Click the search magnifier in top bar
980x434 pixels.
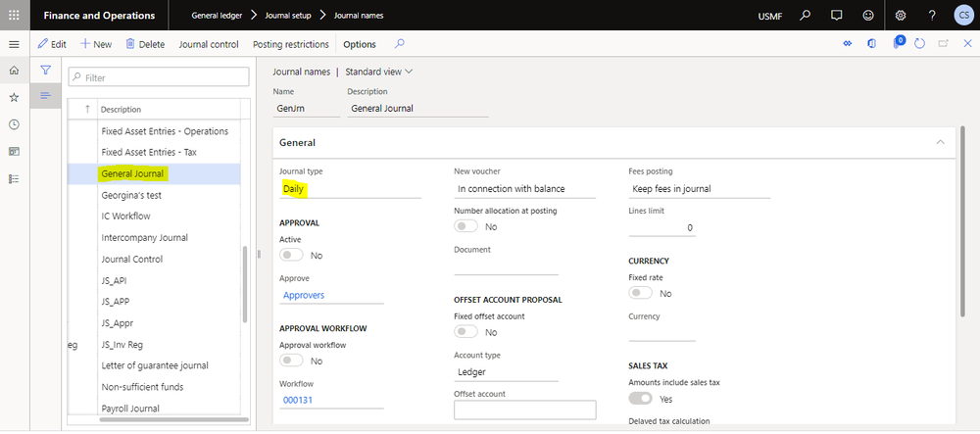coord(806,16)
